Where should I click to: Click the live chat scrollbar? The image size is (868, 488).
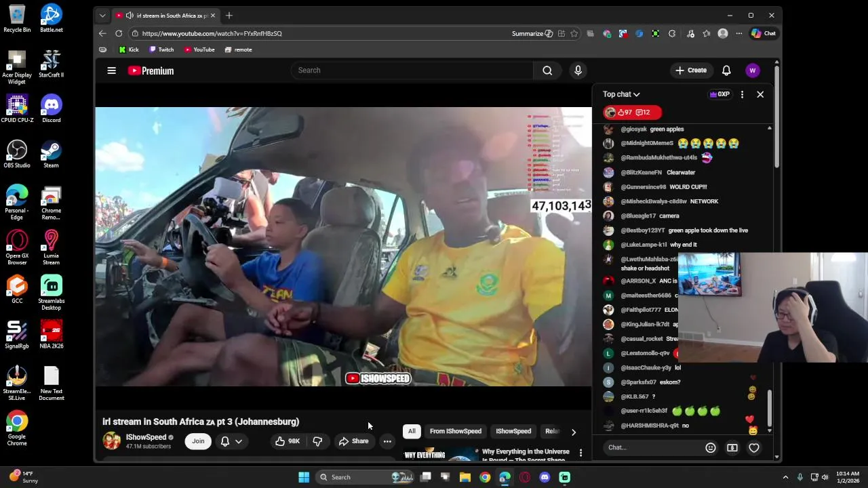click(x=770, y=407)
